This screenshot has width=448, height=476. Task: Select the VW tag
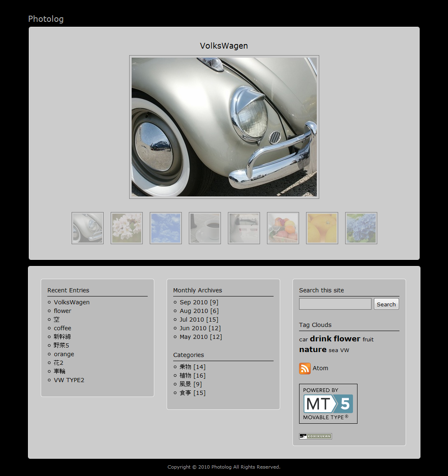point(345,350)
